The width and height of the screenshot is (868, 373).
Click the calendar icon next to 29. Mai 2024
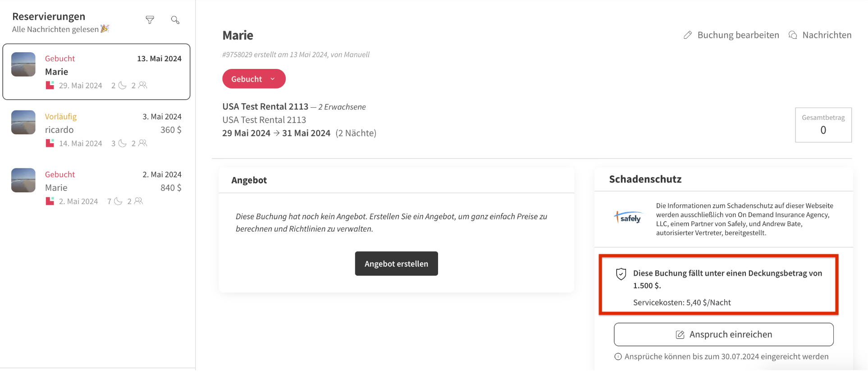tap(50, 85)
